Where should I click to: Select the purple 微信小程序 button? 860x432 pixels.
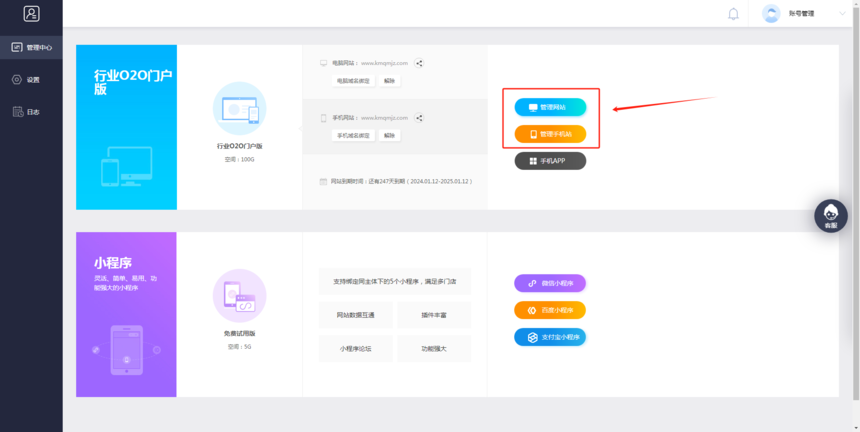(550, 283)
